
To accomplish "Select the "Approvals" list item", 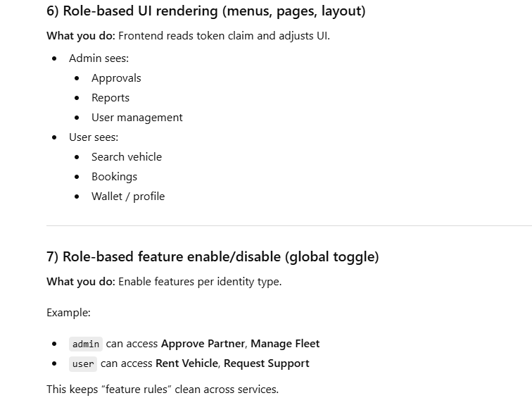I will [116, 78].
